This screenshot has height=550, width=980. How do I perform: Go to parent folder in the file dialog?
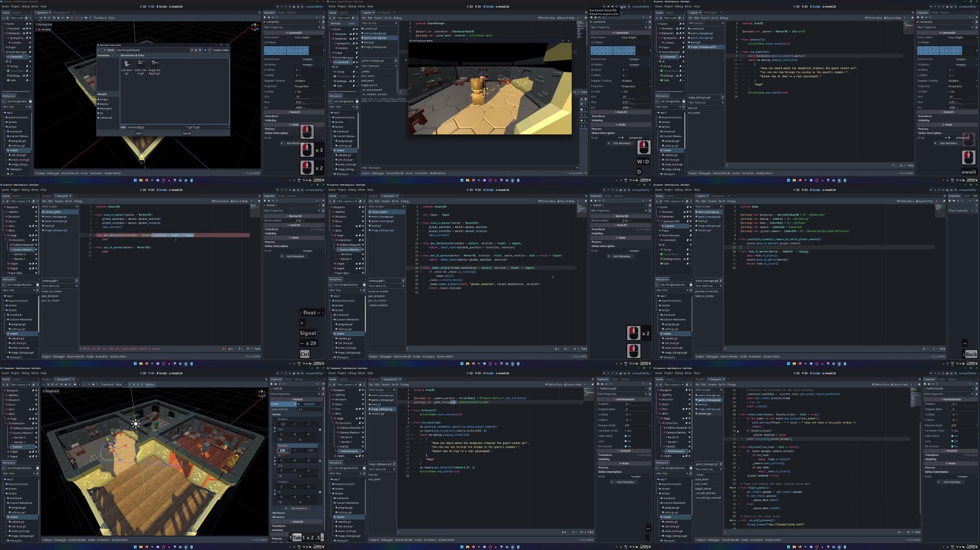(105, 50)
